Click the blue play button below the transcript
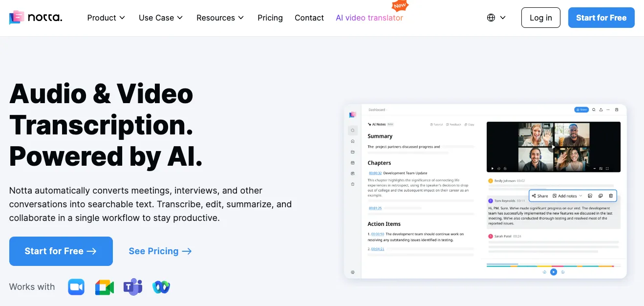644x306 pixels. [554, 272]
